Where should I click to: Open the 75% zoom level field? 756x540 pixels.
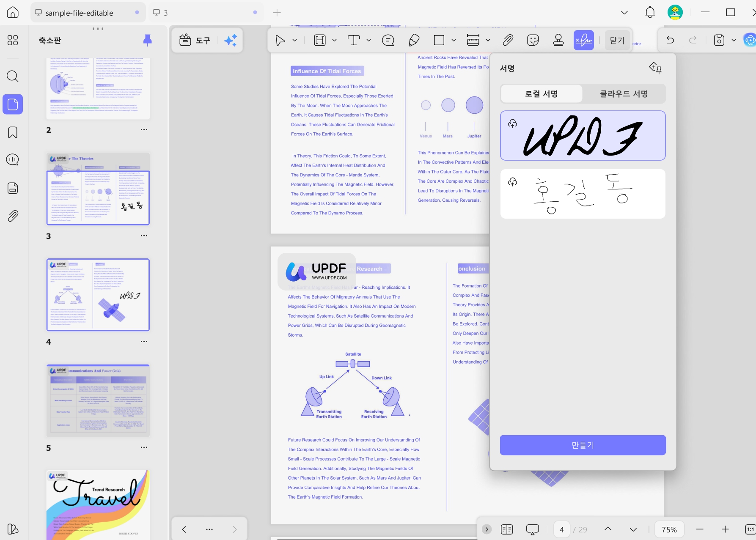[669, 529]
